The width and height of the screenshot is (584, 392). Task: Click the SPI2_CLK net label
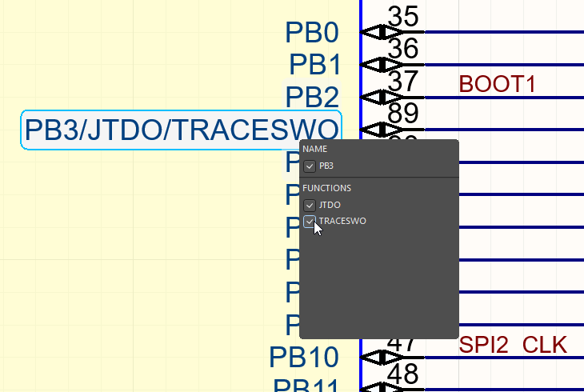point(513,346)
